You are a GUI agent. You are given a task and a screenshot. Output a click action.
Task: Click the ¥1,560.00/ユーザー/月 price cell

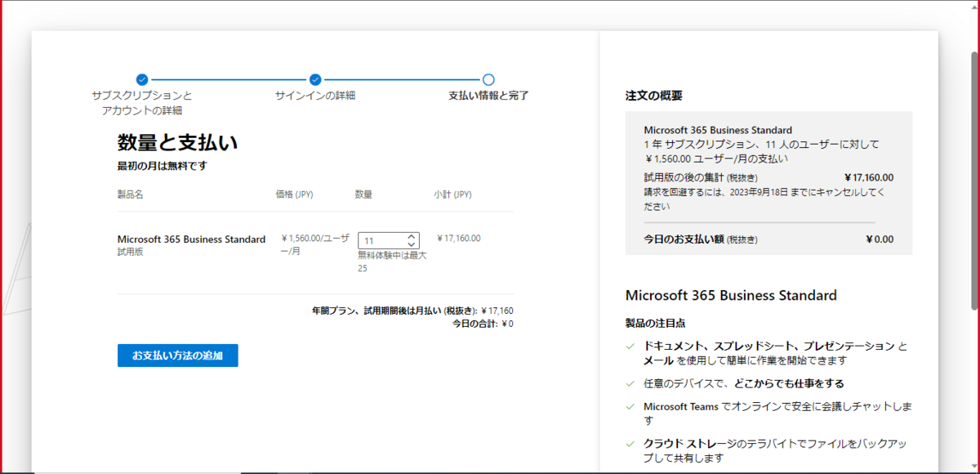pyautogui.click(x=315, y=244)
